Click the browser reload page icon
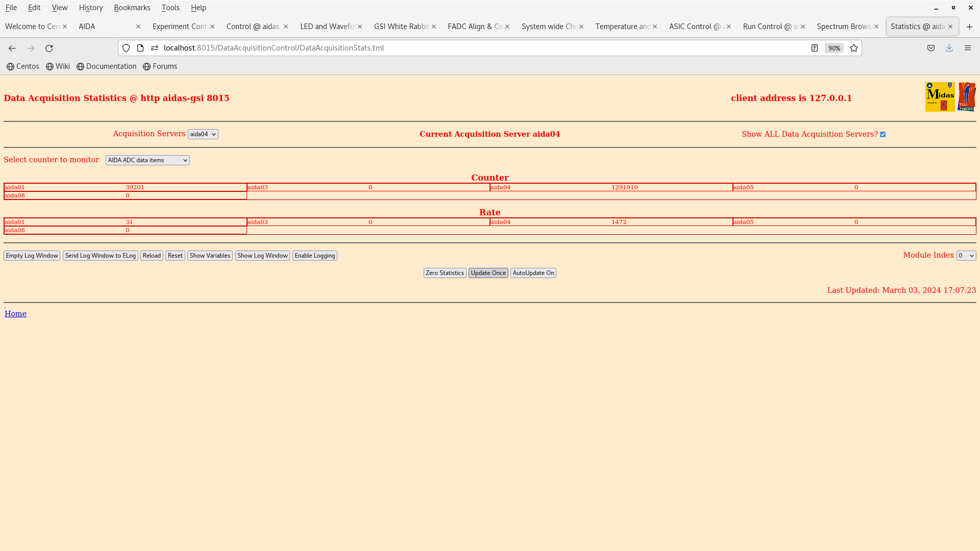 [x=49, y=48]
